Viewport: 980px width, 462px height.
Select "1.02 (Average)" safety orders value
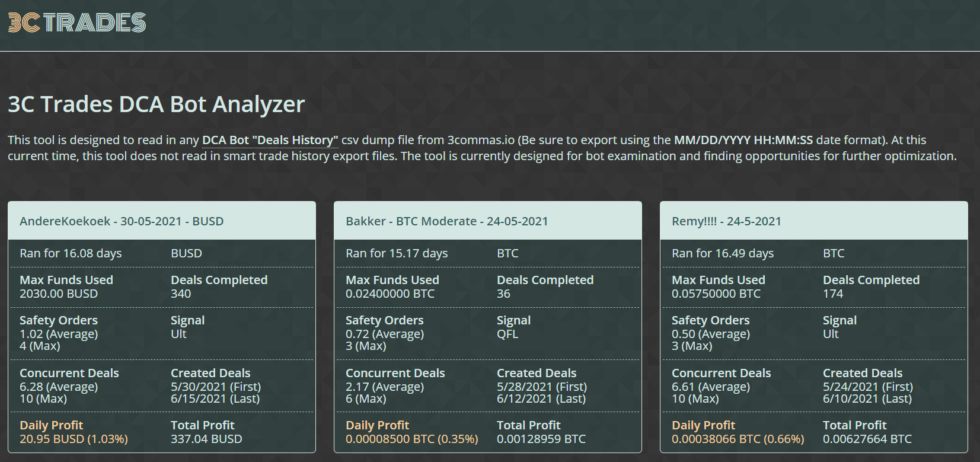pos(59,334)
